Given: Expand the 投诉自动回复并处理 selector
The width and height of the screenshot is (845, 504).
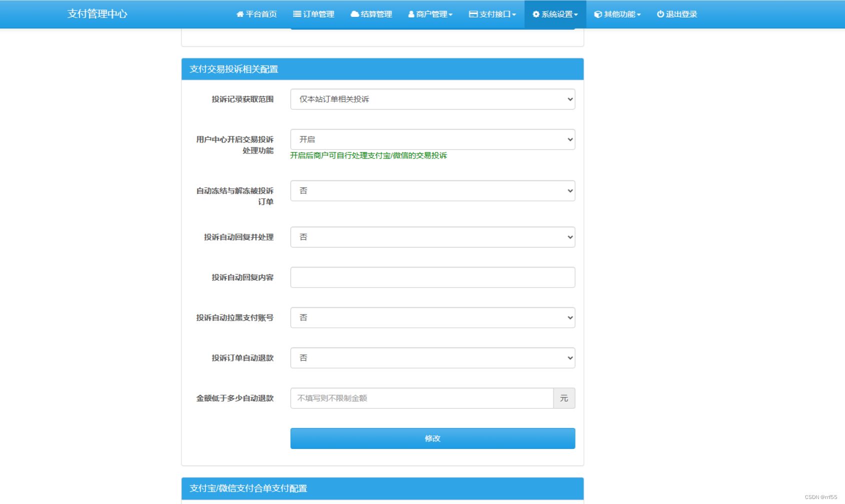Looking at the screenshot, I should (x=432, y=237).
